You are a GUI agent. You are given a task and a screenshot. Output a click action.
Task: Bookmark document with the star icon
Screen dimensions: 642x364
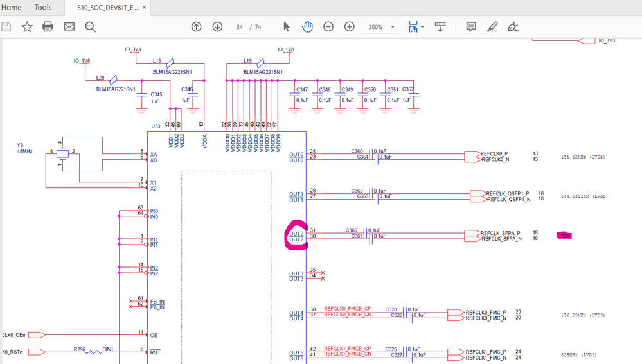pos(27,27)
